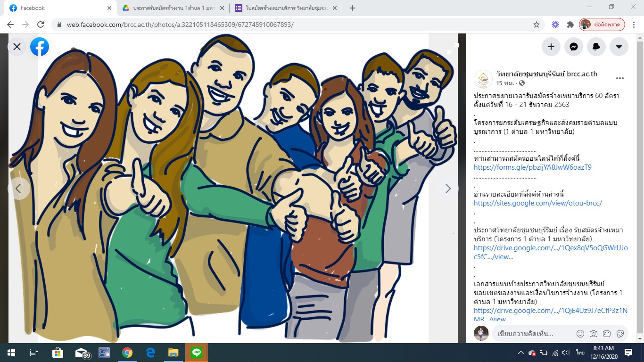The image size is (644, 362).
Task: Close the photo viewer with X button
Action: tap(17, 47)
